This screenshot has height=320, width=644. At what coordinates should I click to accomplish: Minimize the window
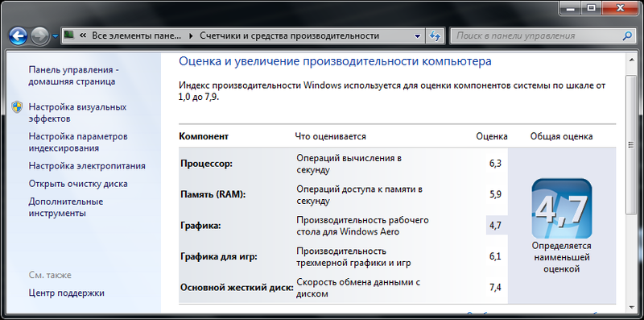571,7
